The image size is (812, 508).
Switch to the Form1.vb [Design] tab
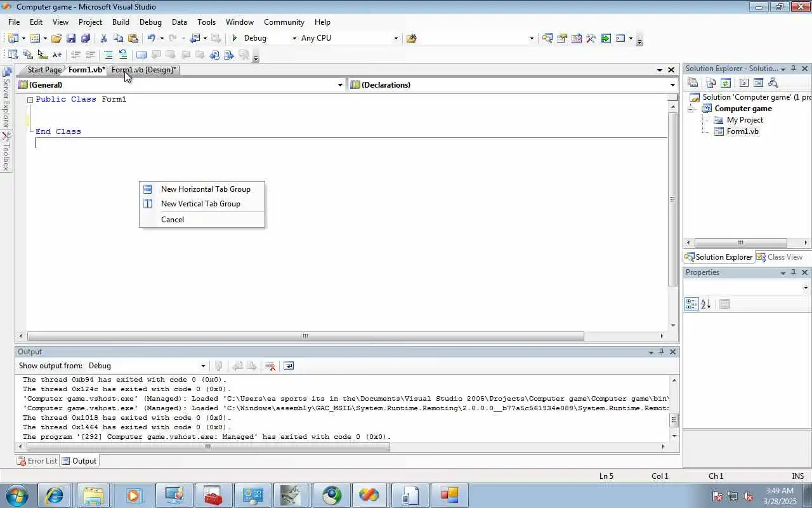click(144, 70)
